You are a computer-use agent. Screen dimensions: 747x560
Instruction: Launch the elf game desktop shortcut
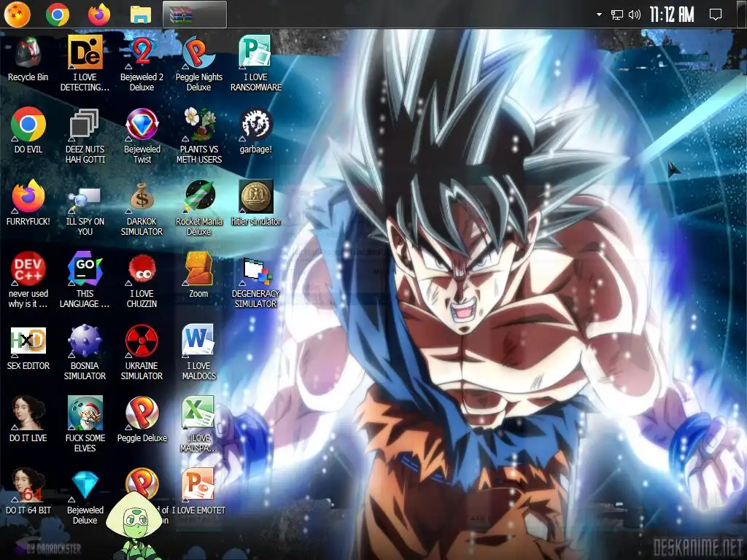pyautogui.click(x=85, y=425)
